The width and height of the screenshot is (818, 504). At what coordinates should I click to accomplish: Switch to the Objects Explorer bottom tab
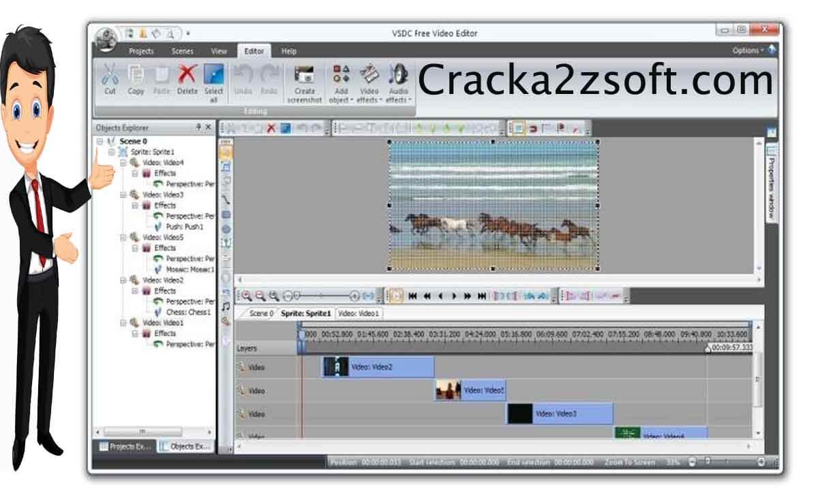[185, 447]
